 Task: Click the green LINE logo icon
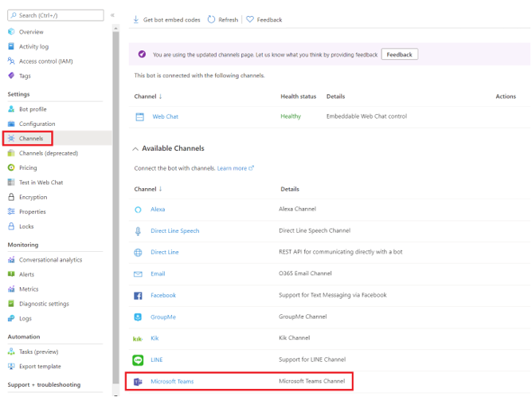pos(138,360)
